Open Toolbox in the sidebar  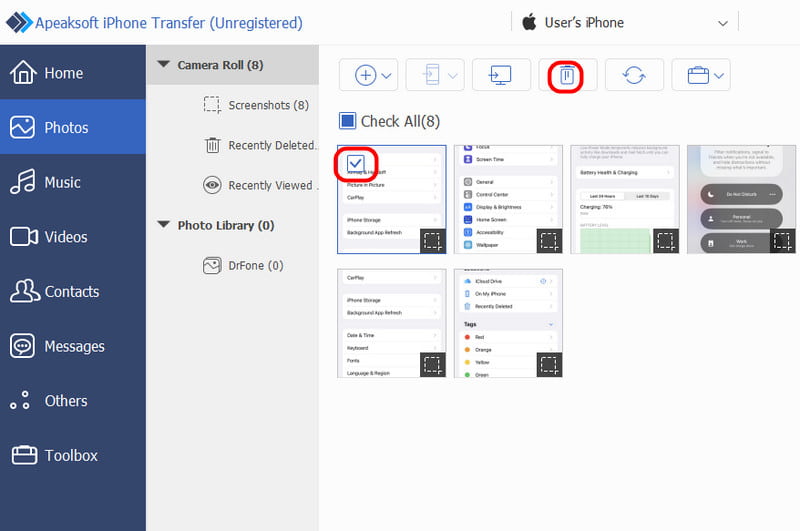[x=73, y=455]
